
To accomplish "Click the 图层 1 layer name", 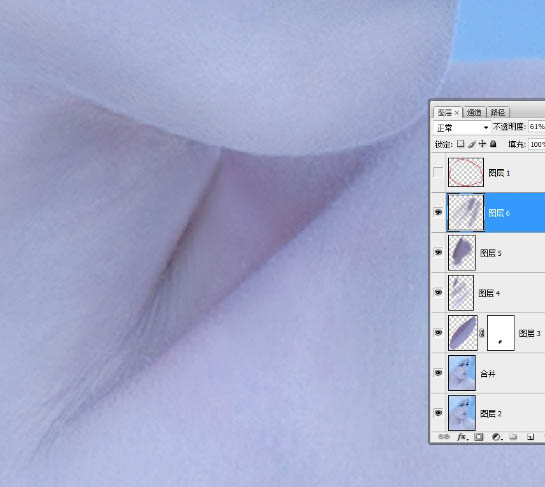I will tap(499, 173).
